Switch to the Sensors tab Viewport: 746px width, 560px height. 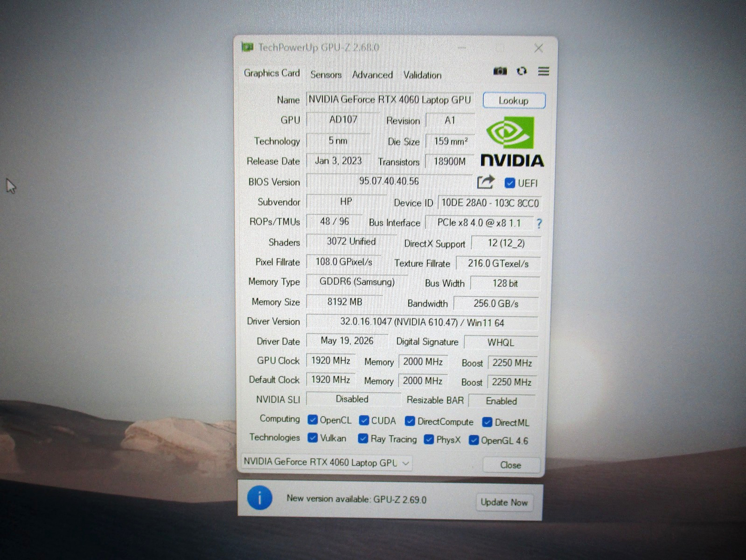(326, 74)
